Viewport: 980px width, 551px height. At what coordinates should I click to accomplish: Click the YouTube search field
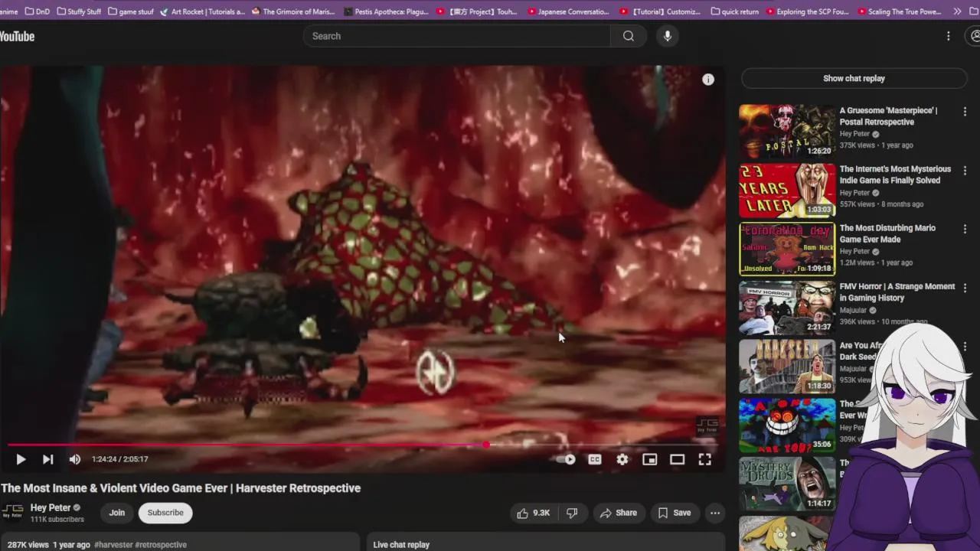[457, 36]
